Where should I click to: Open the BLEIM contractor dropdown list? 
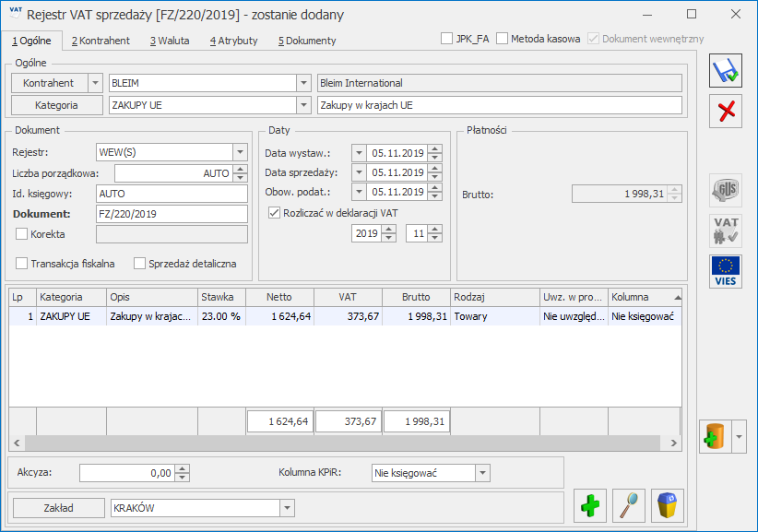(303, 83)
